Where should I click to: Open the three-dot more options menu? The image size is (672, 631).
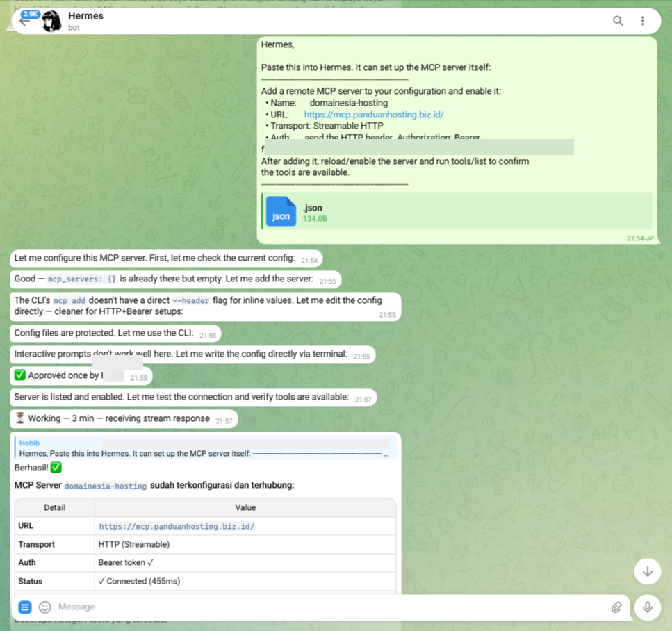point(642,21)
